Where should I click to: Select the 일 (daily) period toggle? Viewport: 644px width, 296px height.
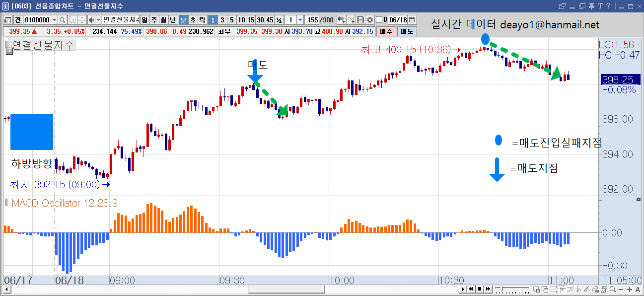click(145, 20)
